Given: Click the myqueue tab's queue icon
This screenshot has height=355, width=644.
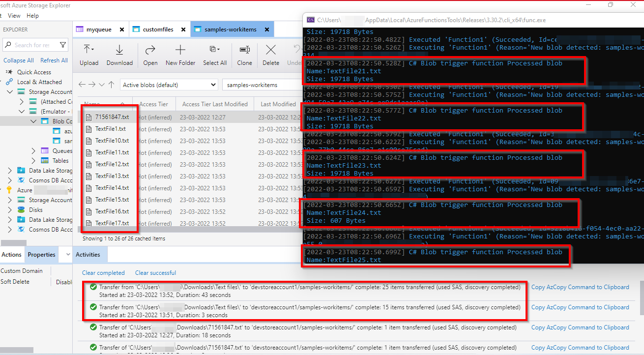Looking at the screenshot, I should [x=80, y=30].
